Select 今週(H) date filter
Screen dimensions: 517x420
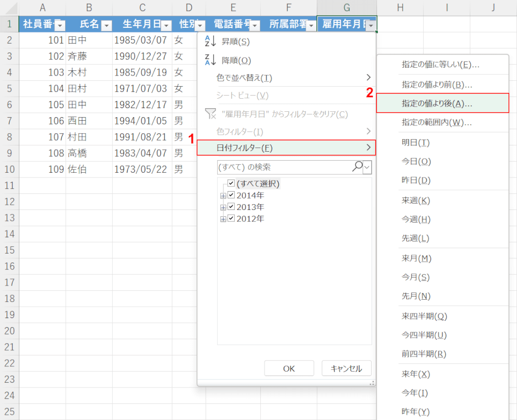[442, 219]
